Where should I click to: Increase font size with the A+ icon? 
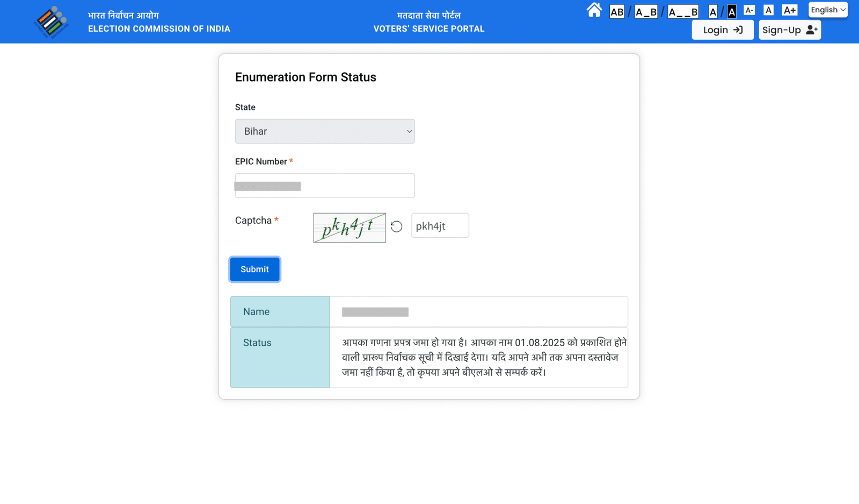(790, 9)
